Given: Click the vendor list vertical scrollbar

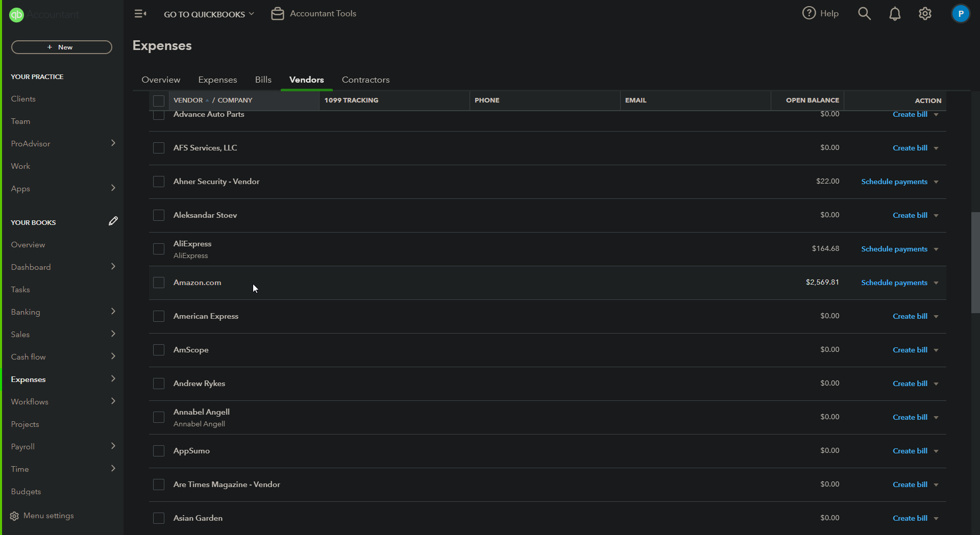Looking at the screenshot, I should pyautogui.click(x=975, y=263).
